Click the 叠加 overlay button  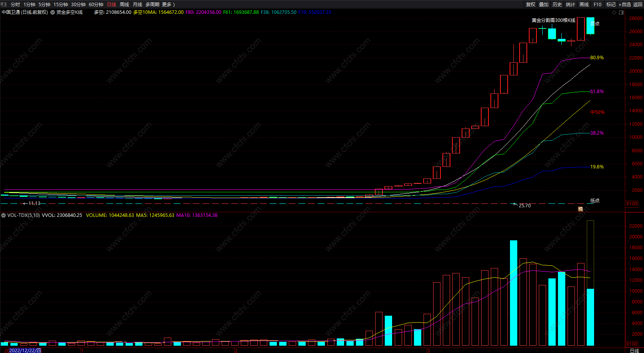[x=544, y=5]
